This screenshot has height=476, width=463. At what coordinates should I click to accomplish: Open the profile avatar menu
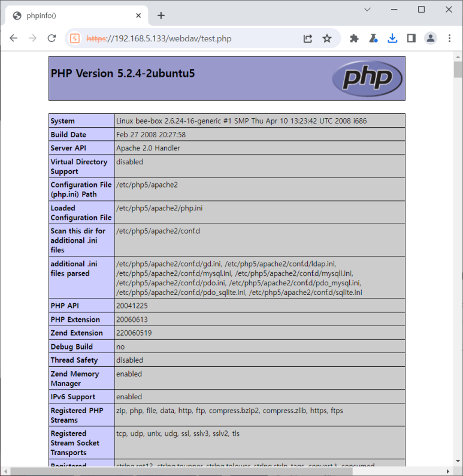(431, 38)
